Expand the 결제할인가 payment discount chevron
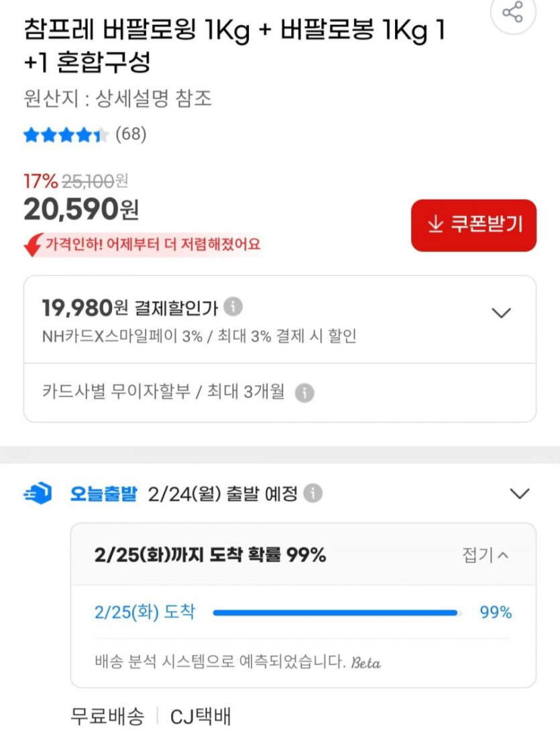560x733 pixels. (x=501, y=313)
